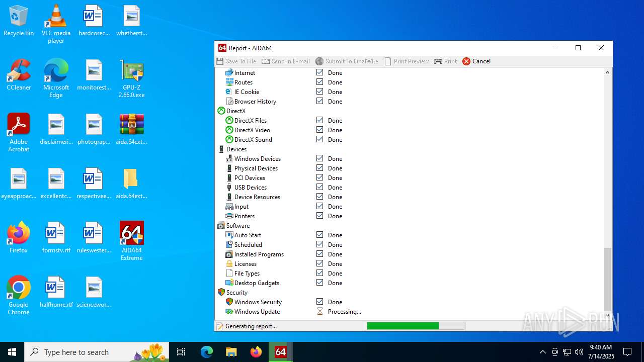Click the Auto Start row icon
Viewport: 644px width, 362px height.
(x=229, y=235)
